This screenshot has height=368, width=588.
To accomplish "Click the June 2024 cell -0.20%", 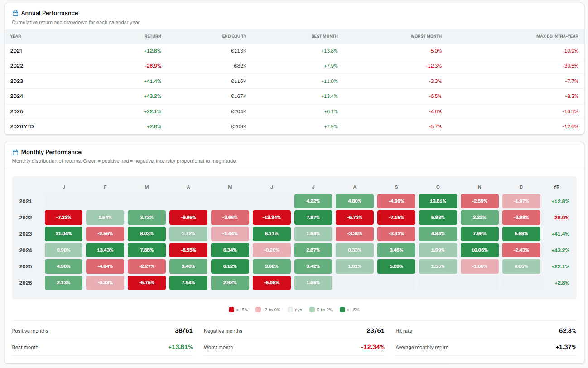I will [272, 250].
